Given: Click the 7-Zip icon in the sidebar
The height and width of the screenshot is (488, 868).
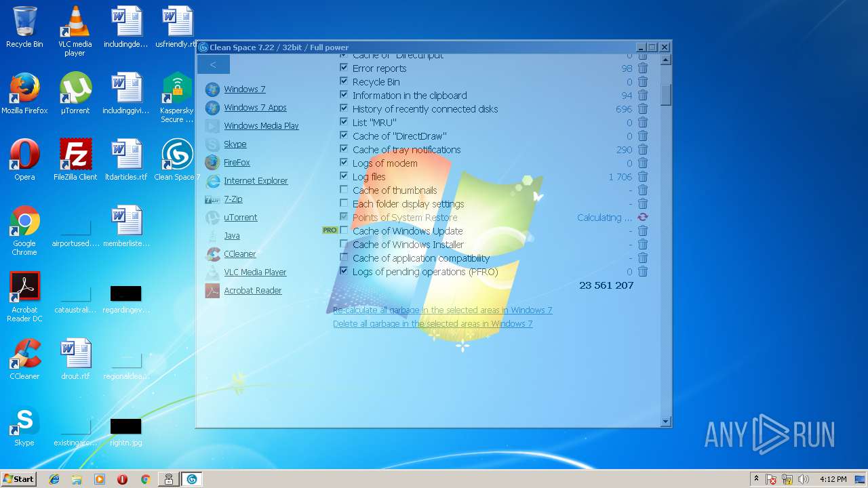Looking at the screenshot, I should tap(212, 199).
